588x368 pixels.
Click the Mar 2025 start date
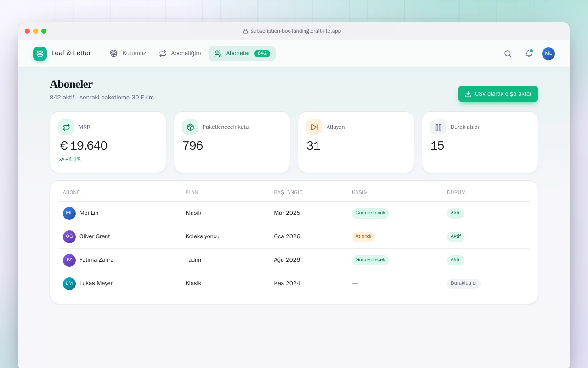point(287,213)
